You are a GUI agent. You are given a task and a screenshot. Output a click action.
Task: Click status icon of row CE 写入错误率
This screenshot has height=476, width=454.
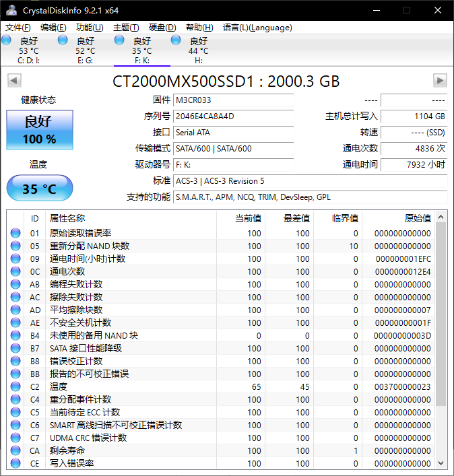[15, 464]
